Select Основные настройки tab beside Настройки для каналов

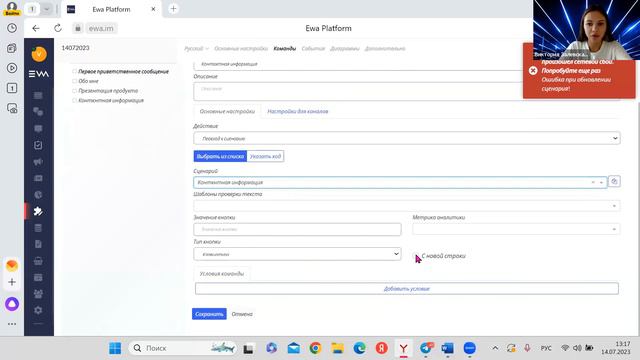click(227, 111)
